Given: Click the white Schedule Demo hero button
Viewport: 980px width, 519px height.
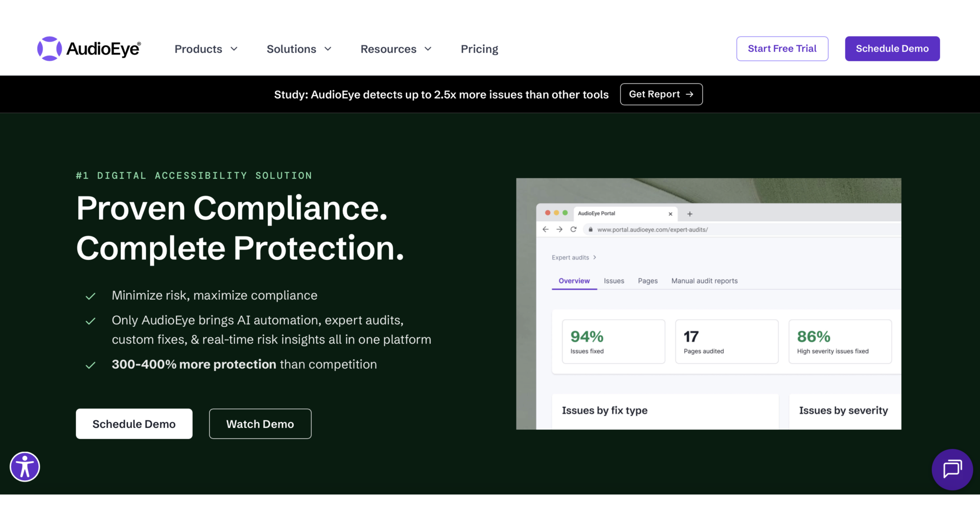Looking at the screenshot, I should pos(134,424).
